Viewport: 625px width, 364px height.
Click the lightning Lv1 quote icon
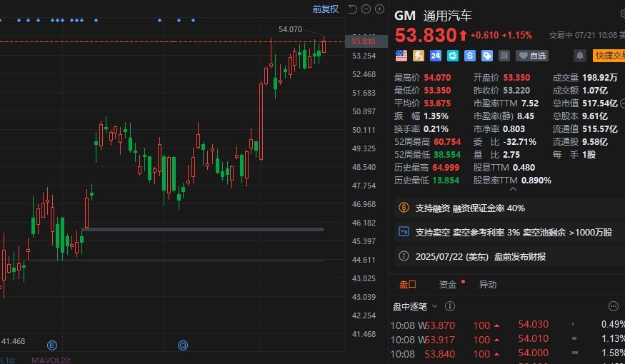[418, 56]
